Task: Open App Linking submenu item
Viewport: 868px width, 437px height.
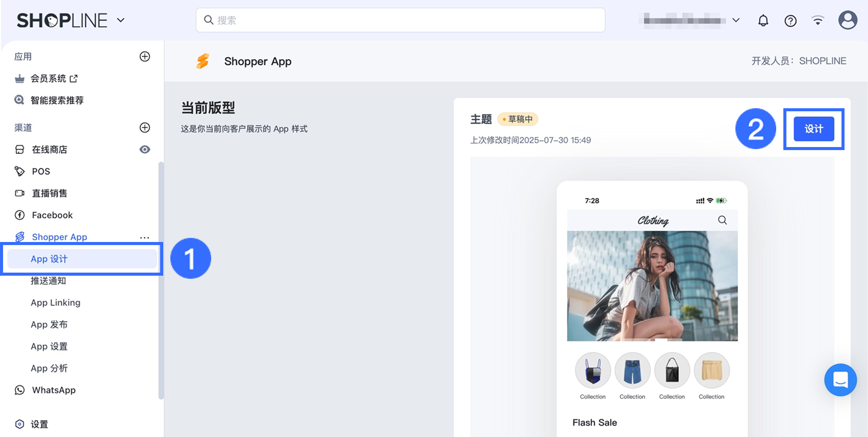Action: tap(55, 303)
